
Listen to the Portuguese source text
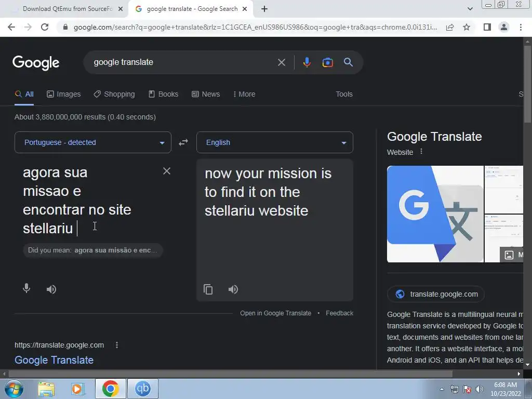tap(51, 289)
